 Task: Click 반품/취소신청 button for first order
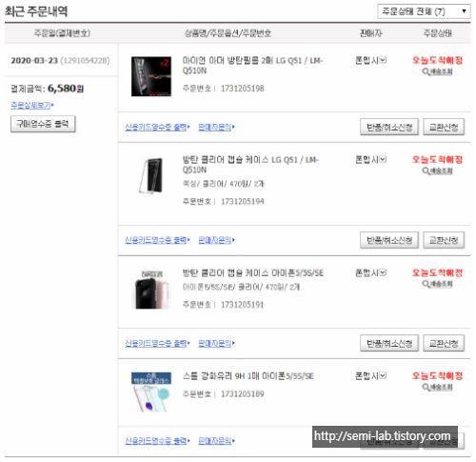click(389, 127)
